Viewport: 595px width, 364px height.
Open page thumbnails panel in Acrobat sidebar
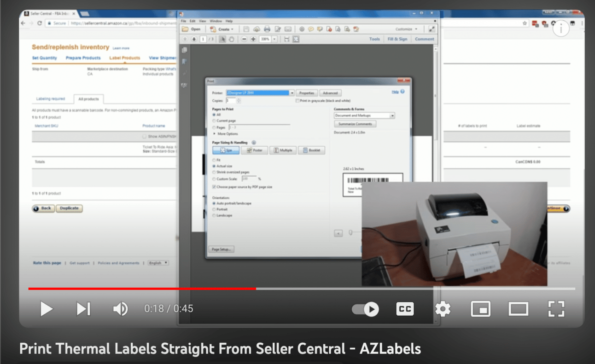(185, 50)
